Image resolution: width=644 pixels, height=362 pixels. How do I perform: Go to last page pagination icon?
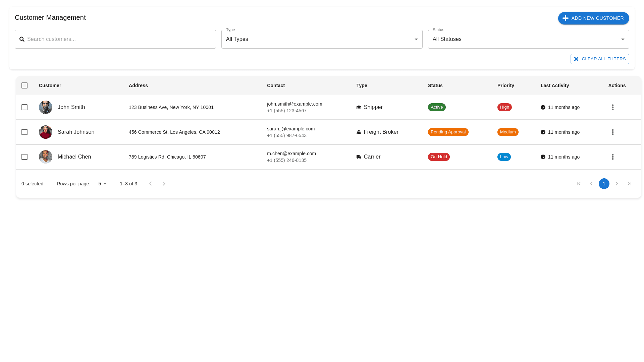tap(629, 184)
